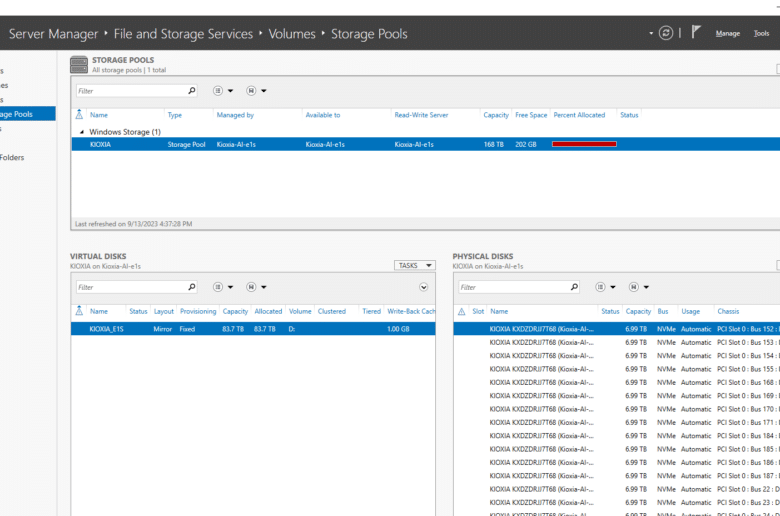The width and height of the screenshot is (780, 516).
Task: Sort Storage Pools by Free Space column
Action: (x=531, y=115)
